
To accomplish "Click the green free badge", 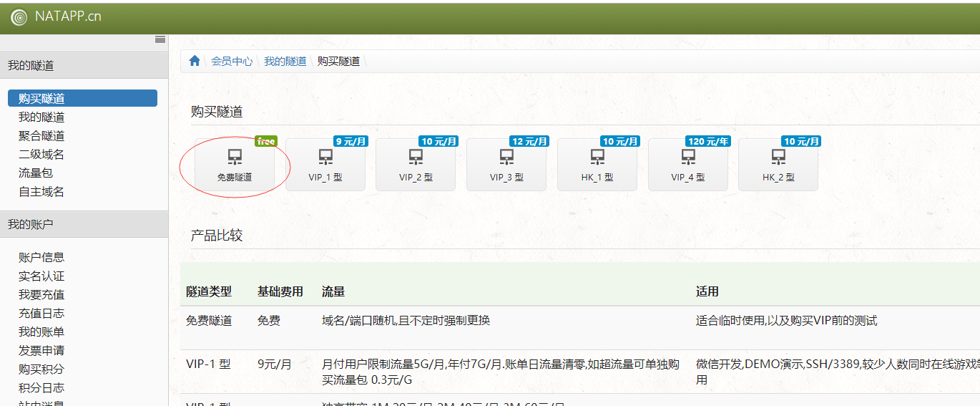I will click(x=266, y=141).
